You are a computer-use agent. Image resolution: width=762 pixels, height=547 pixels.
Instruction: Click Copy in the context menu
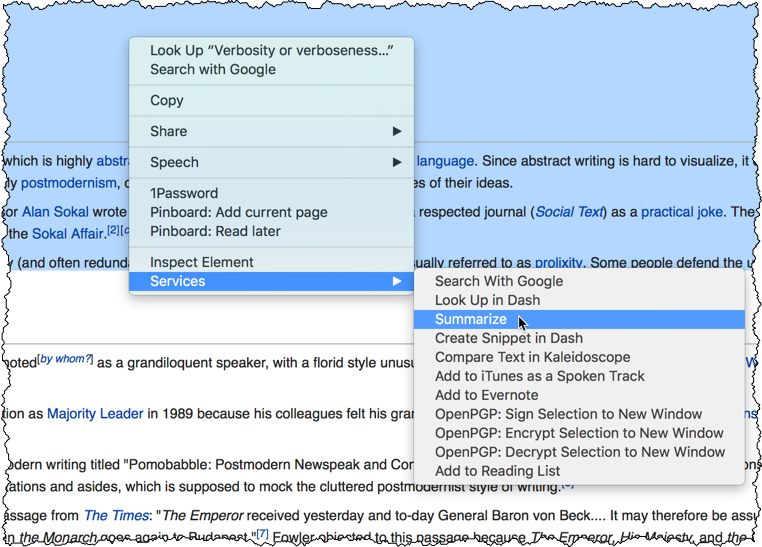pos(167,100)
